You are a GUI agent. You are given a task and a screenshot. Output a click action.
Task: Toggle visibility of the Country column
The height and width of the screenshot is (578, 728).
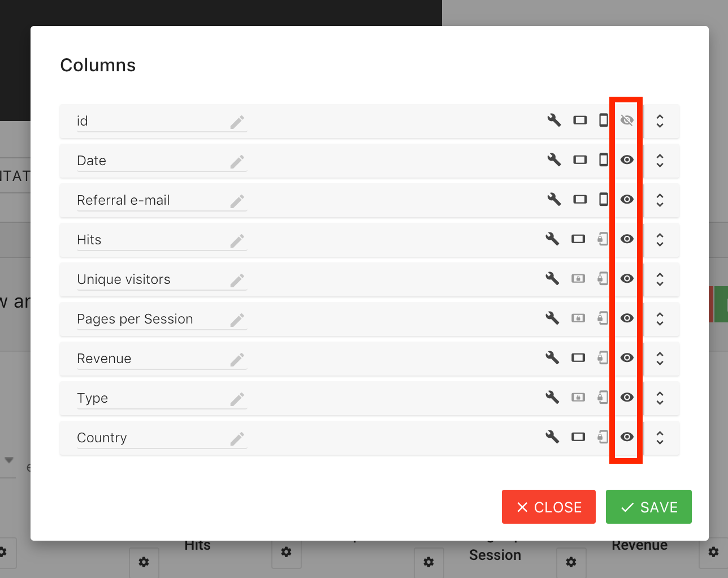pos(626,437)
